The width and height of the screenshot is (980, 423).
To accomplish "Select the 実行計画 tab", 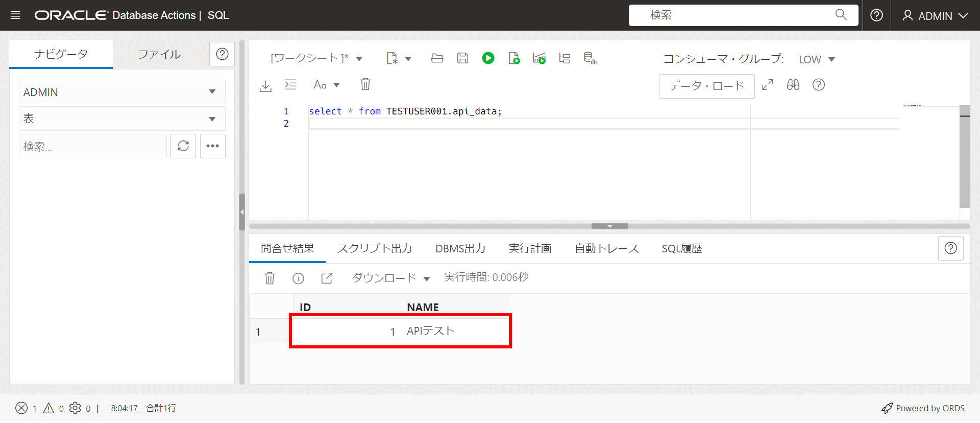I will tap(530, 248).
